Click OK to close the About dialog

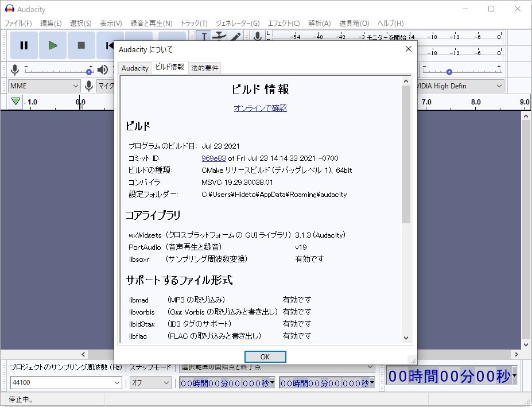(265, 356)
